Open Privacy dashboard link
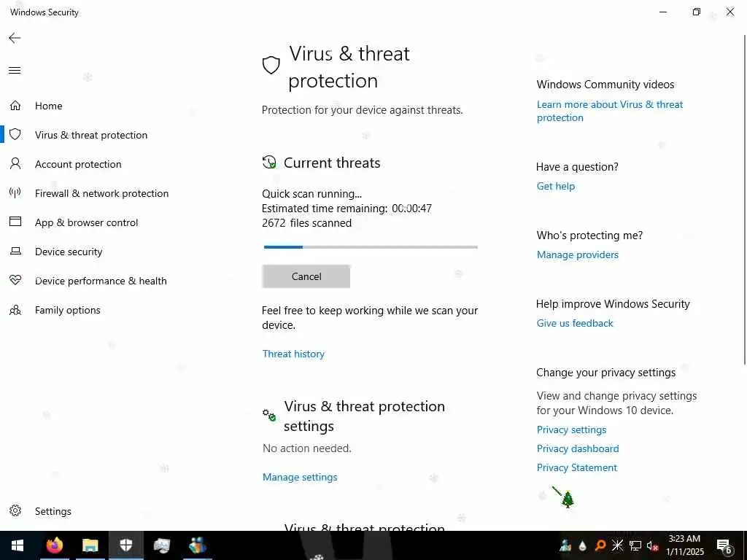Viewport: 747px width, 560px height. click(578, 448)
